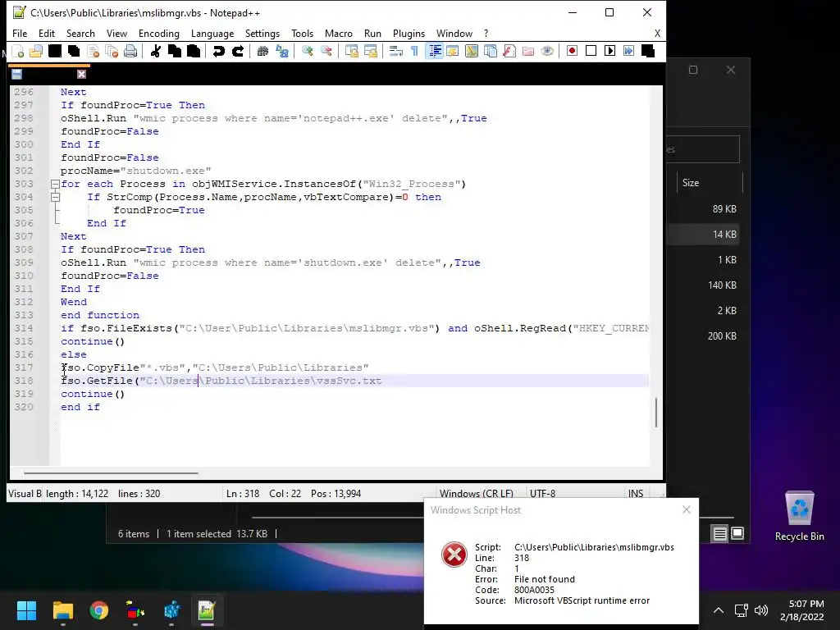Open the Edit menu
The height and width of the screenshot is (630, 840).
[x=47, y=33]
